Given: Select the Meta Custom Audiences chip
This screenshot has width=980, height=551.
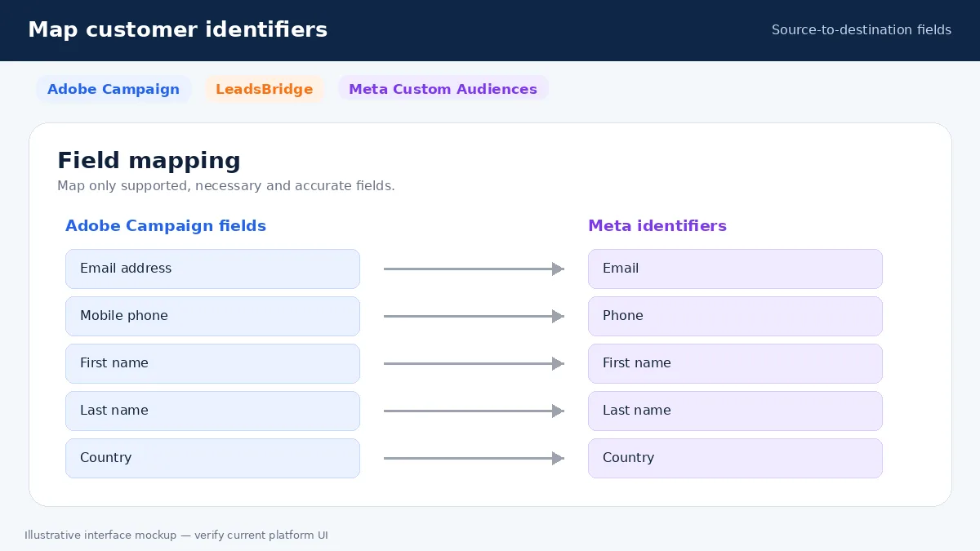Looking at the screenshot, I should click(443, 89).
